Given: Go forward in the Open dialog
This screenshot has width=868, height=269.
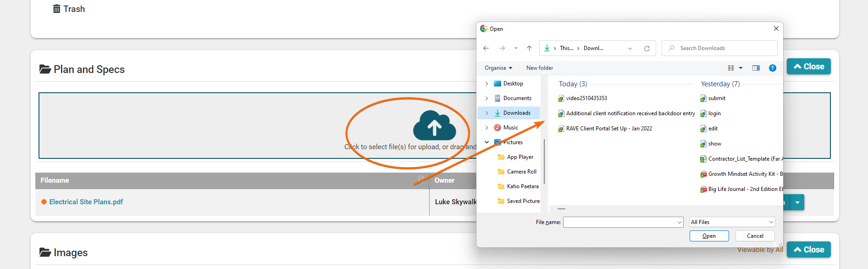Looking at the screenshot, I should tap(502, 48).
